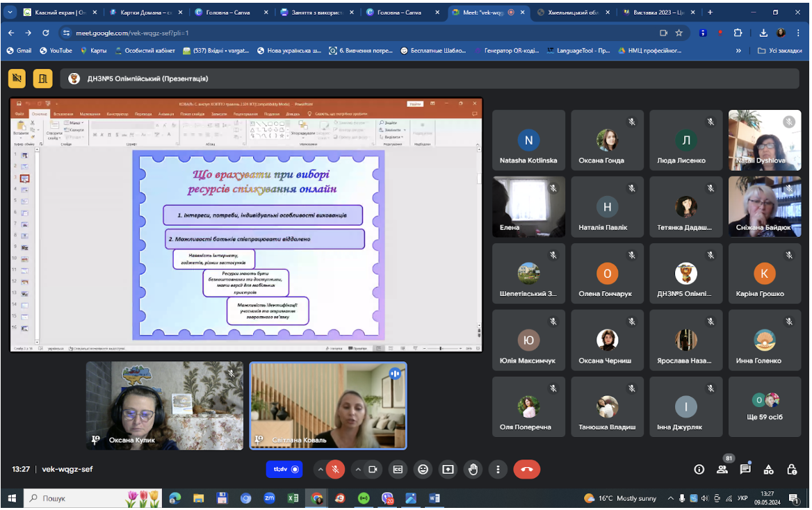Open host controls lock icon

(792, 469)
